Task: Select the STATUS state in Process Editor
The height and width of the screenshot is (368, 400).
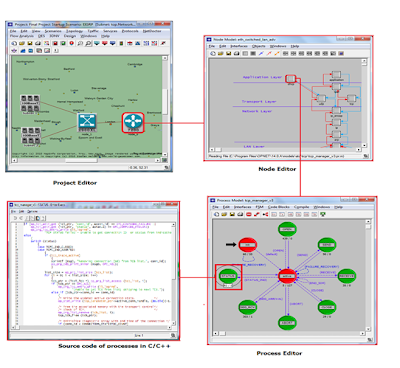Action: 228,276
